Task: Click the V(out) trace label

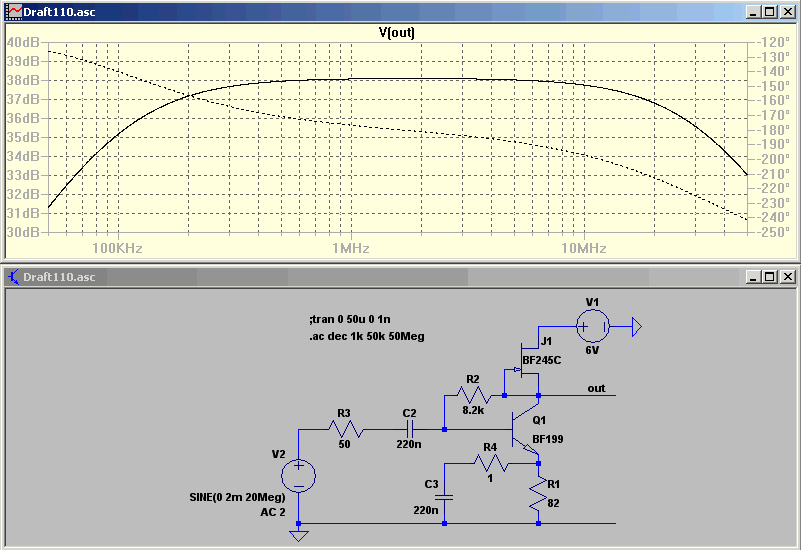Action: [x=397, y=33]
